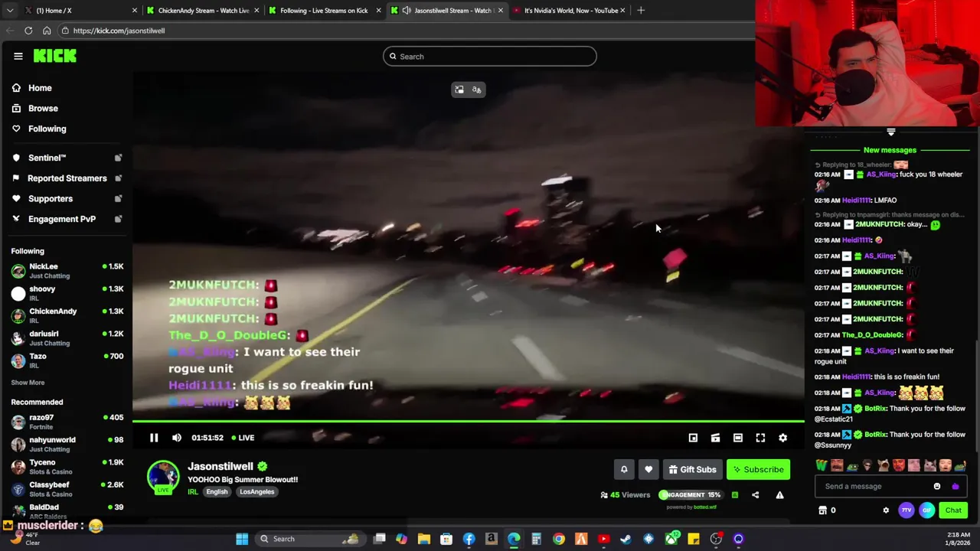The height and width of the screenshot is (551, 980).
Task: Collapse chat panel with arrow icon
Action: [x=891, y=132]
